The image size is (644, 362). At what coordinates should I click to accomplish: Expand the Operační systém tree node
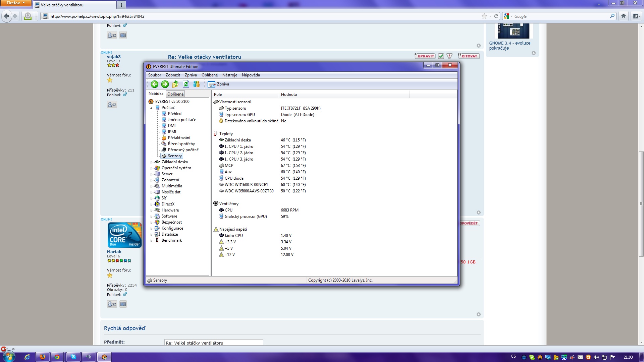click(151, 168)
